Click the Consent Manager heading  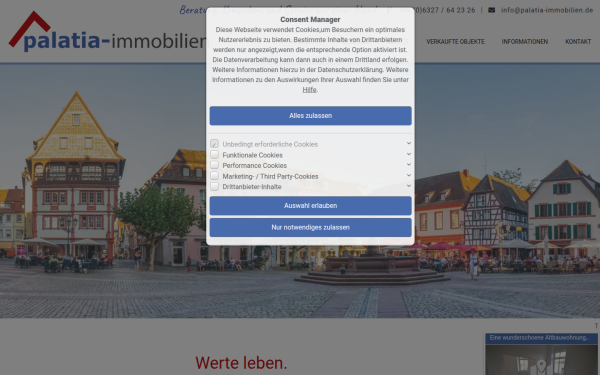tap(310, 20)
